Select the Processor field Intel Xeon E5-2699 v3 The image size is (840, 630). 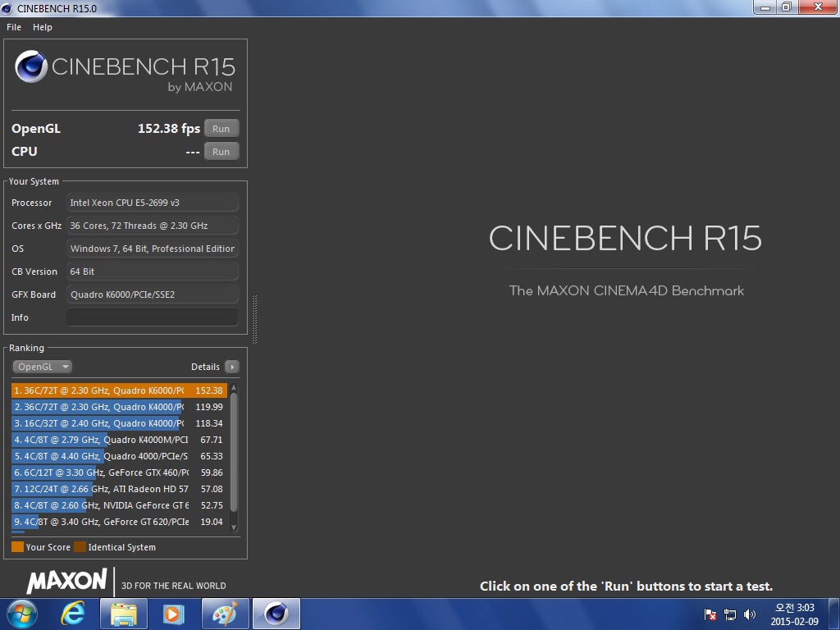coord(152,203)
